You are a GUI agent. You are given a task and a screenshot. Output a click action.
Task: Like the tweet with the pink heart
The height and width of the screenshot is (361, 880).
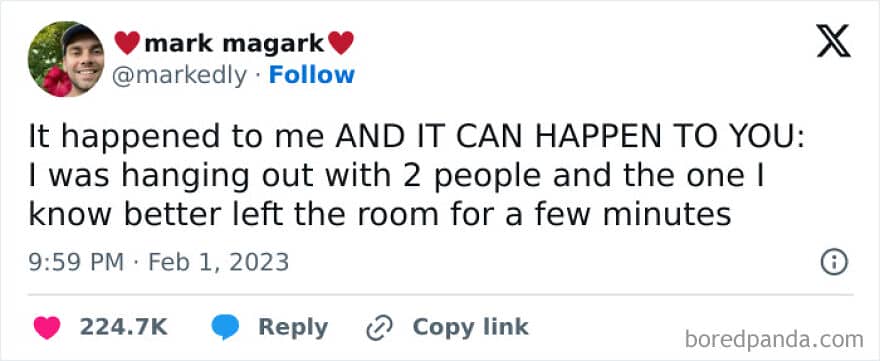(47, 328)
